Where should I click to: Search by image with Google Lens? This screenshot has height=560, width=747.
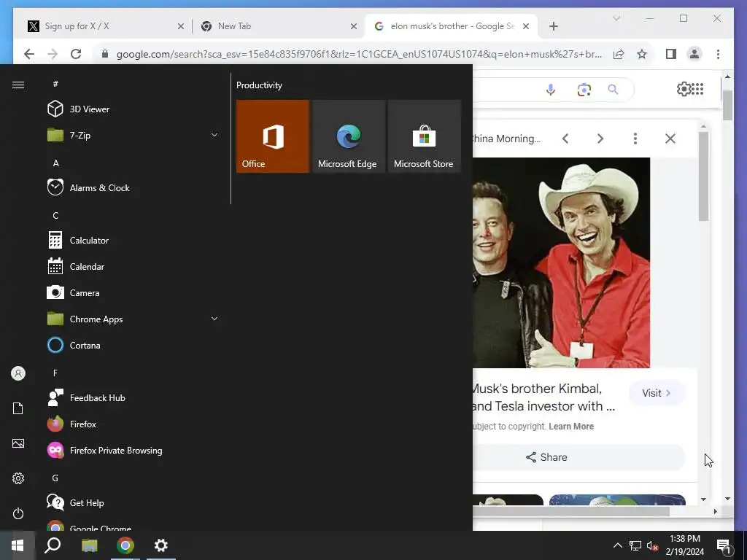(x=584, y=89)
